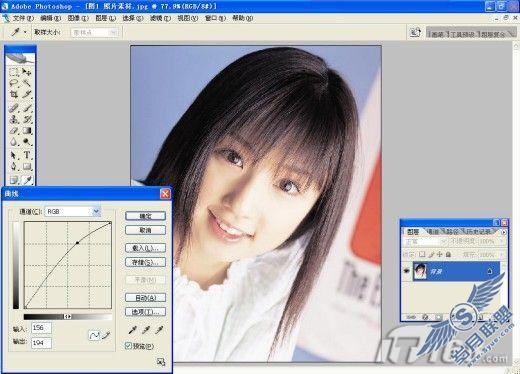520x374 pixels.
Task: Select the Notes tool
Action: tap(14, 180)
